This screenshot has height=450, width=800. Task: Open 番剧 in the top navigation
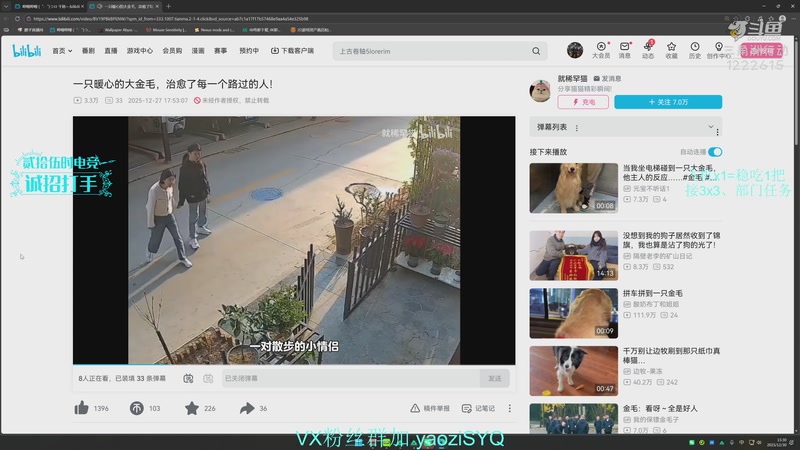click(x=88, y=51)
